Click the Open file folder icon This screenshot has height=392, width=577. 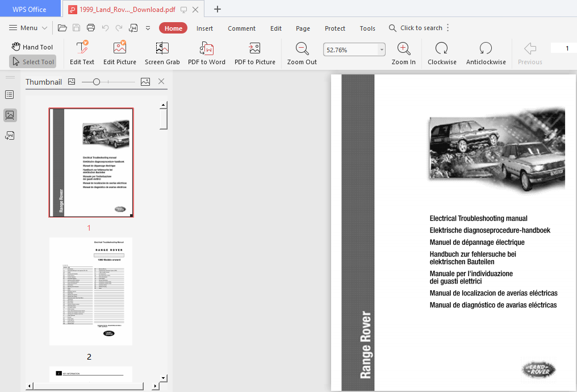click(62, 28)
